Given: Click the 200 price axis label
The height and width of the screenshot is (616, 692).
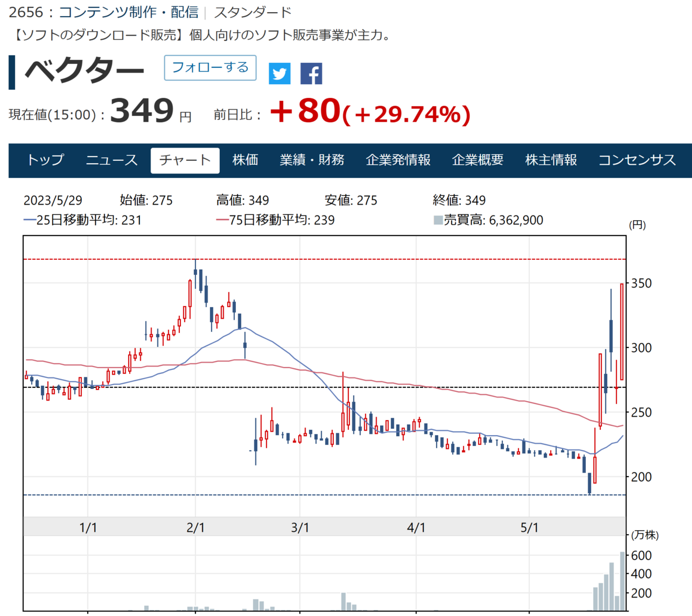Looking at the screenshot, I should [x=641, y=477].
